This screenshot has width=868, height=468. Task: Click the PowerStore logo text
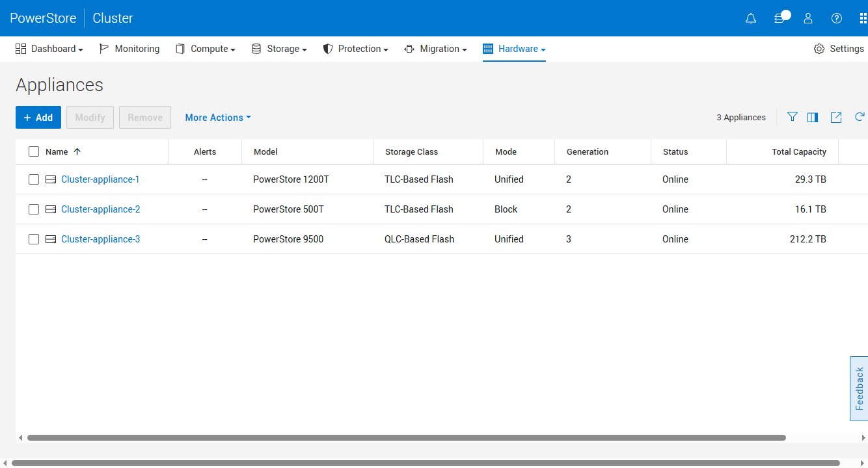point(43,18)
